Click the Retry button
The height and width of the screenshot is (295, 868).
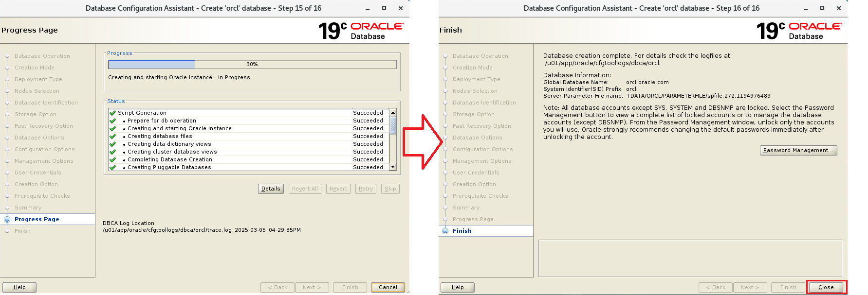(366, 189)
